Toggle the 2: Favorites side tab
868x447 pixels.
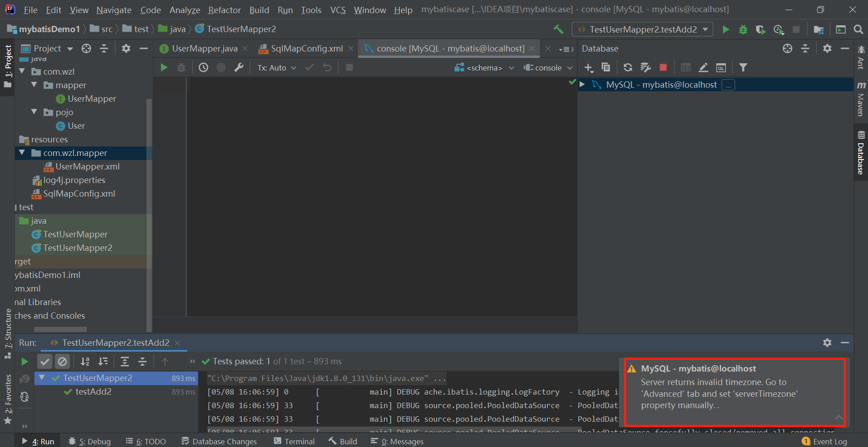(8, 399)
